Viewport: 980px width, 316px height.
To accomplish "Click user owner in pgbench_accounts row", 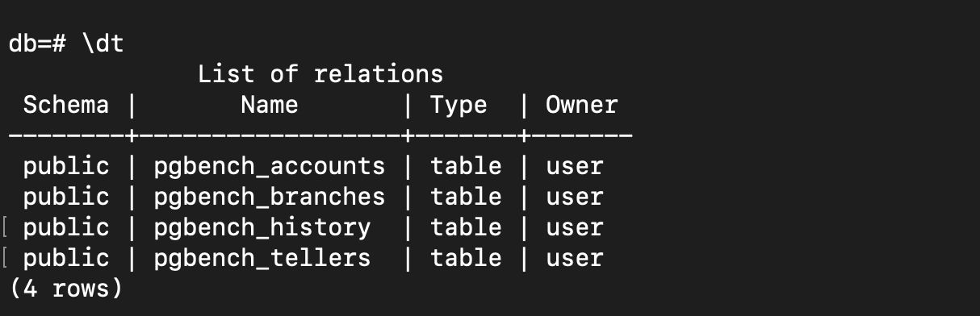I will pos(575,166).
